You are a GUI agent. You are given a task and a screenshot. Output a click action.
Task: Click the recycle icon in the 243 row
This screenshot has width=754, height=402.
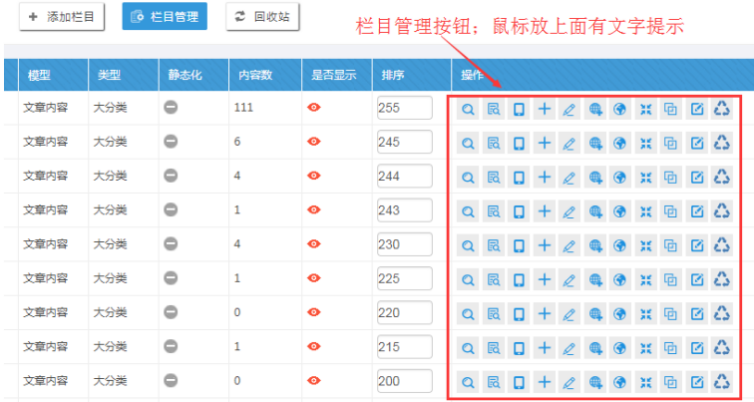722,211
